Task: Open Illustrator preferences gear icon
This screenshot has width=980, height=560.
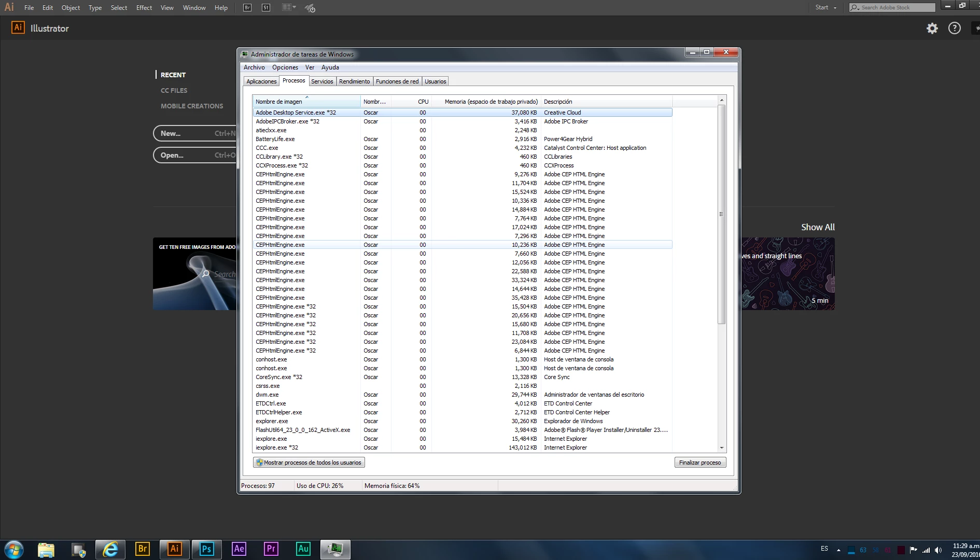Action: (932, 29)
